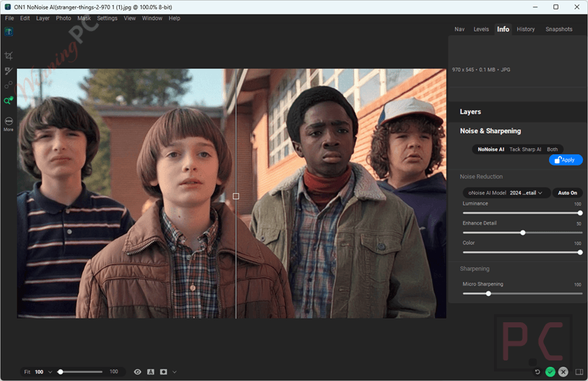The width and height of the screenshot is (588, 381).
Task: Toggle Auto On for noise reduction
Action: (x=567, y=192)
